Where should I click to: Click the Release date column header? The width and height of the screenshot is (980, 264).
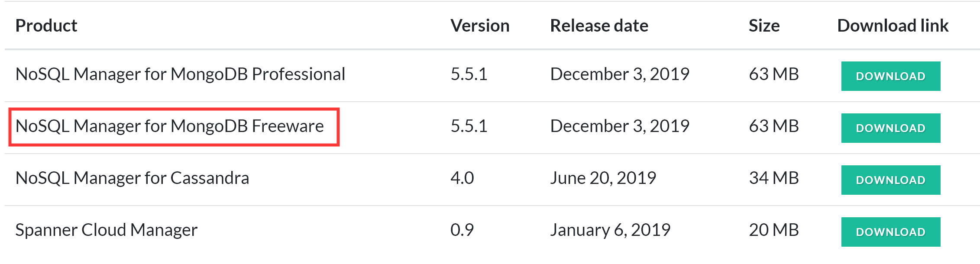coord(599,26)
